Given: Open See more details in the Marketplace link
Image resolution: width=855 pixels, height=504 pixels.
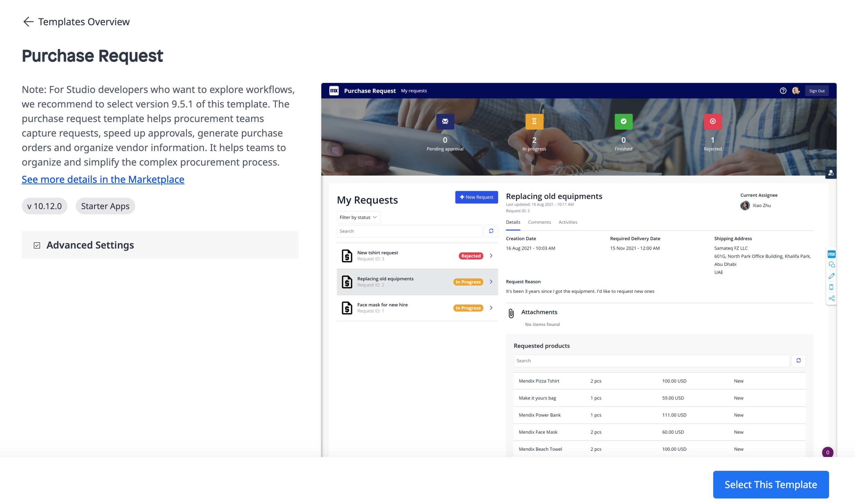Looking at the screenshot, I should click(103, 179).
